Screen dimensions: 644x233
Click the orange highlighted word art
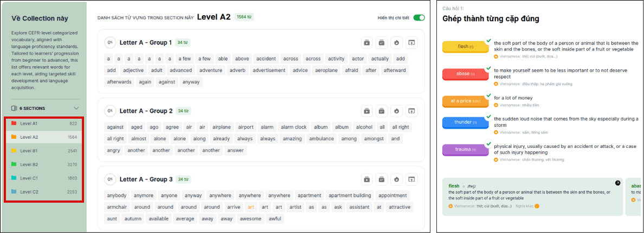[251, 207]
